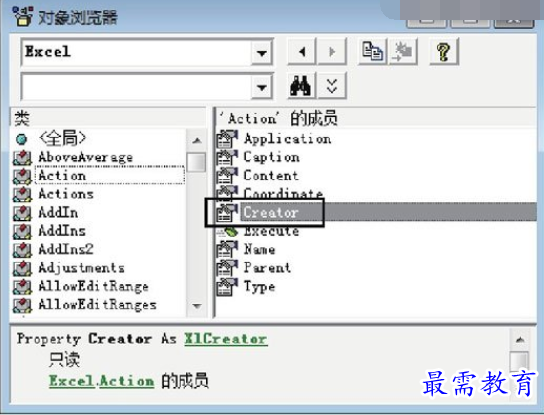Image resolution: width=544 pixels, height=415 pixels.
Task: Search using the binoculars icon
Action: tap(301, 85)
